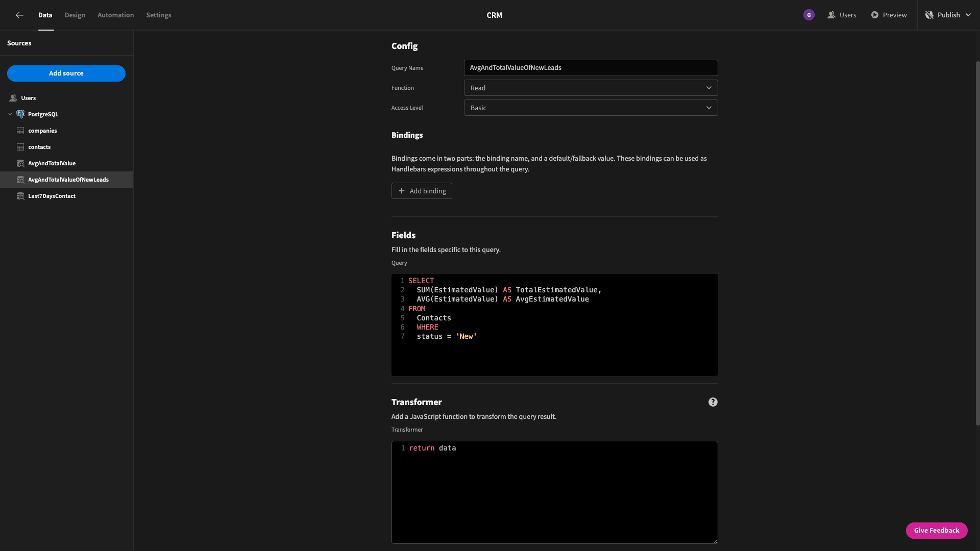This screenshot has height=551, width=980.
Task: Click the Last7DaysContact query icon
Action: [x=20, y=196]
